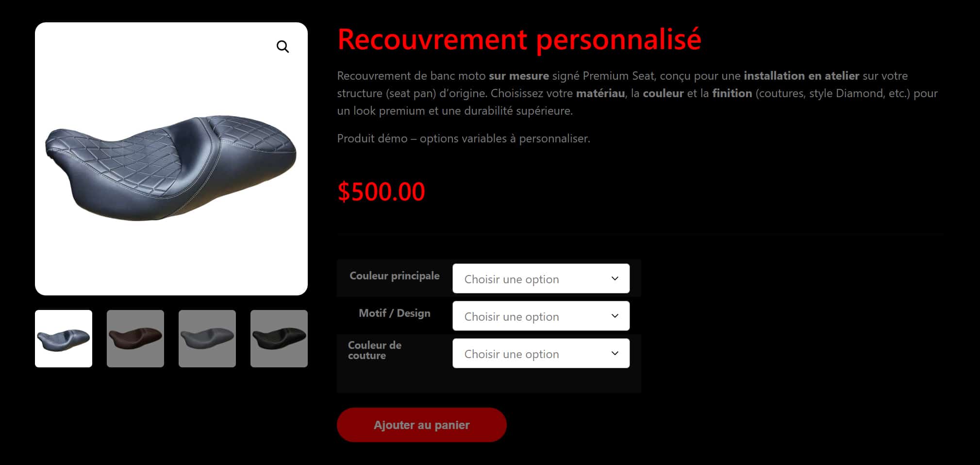Viewport: 980px width, 465px height.
Task: Click the $500.00 price text
Action: pyautogui.click(x=381, y=191)
